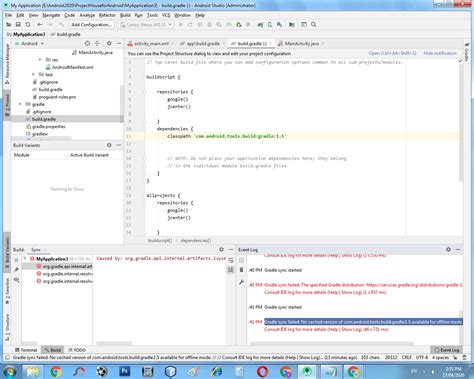Toggle the Build Variants side tool window
This screenshot has width=474, height=379.
(7, 253)
